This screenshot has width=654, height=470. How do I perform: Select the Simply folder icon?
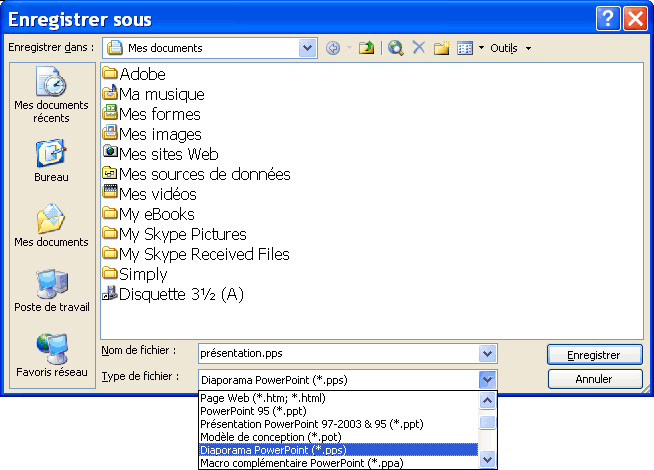click(x=110, y=273)
